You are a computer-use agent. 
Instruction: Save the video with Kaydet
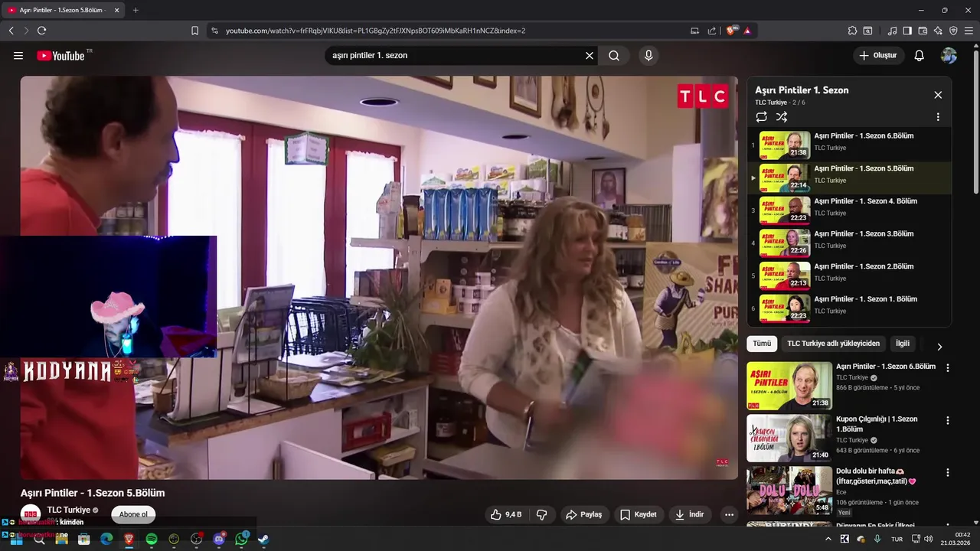point(639,515)
